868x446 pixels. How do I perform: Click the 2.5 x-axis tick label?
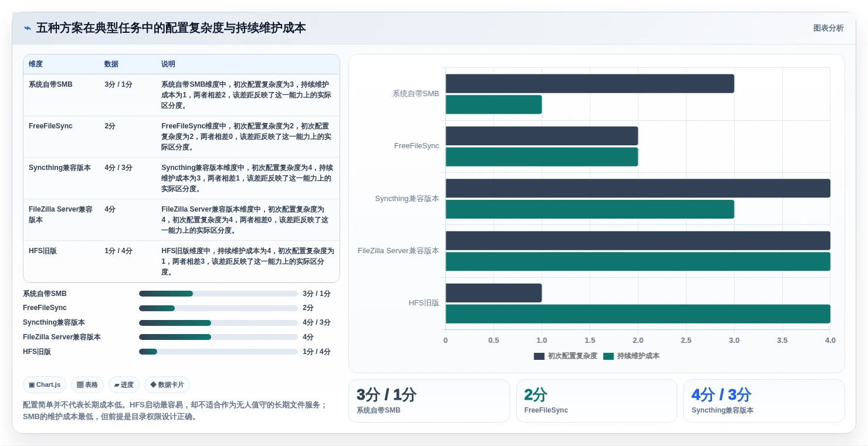click(x=686, y=341)
